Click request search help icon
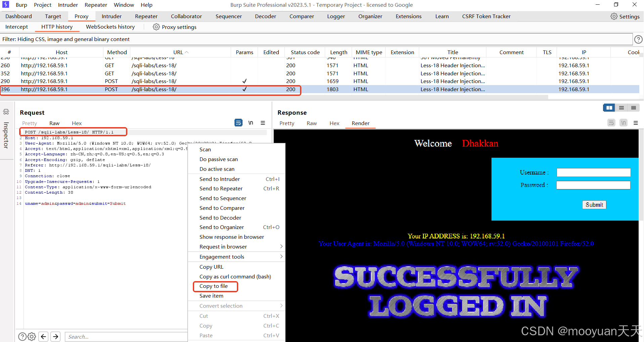 click(x=22, y=336)
